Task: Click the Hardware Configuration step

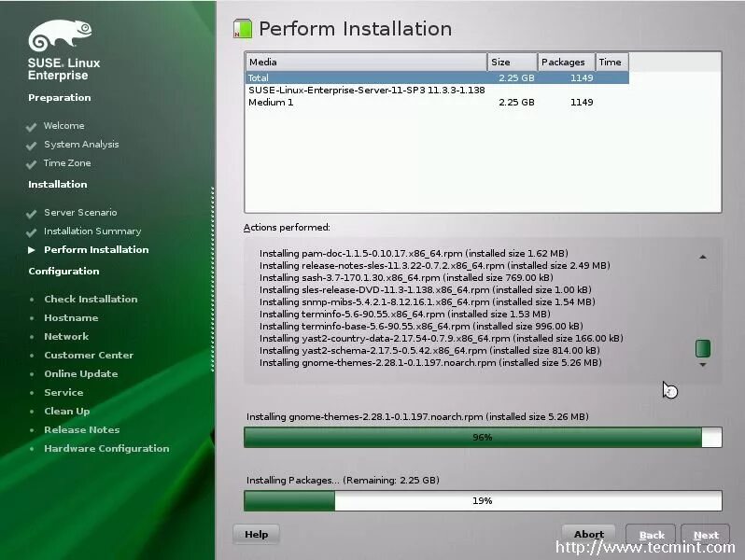Action: [106, 449]
